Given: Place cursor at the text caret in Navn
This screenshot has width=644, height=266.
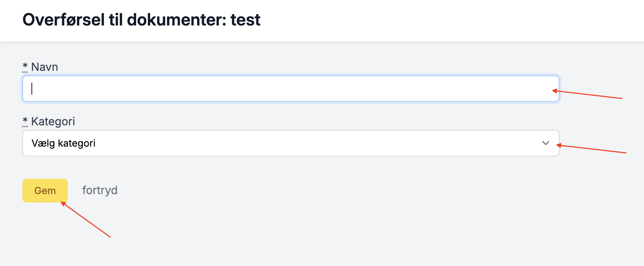Looking at the screenshot, I should click(x=32, y=89).
